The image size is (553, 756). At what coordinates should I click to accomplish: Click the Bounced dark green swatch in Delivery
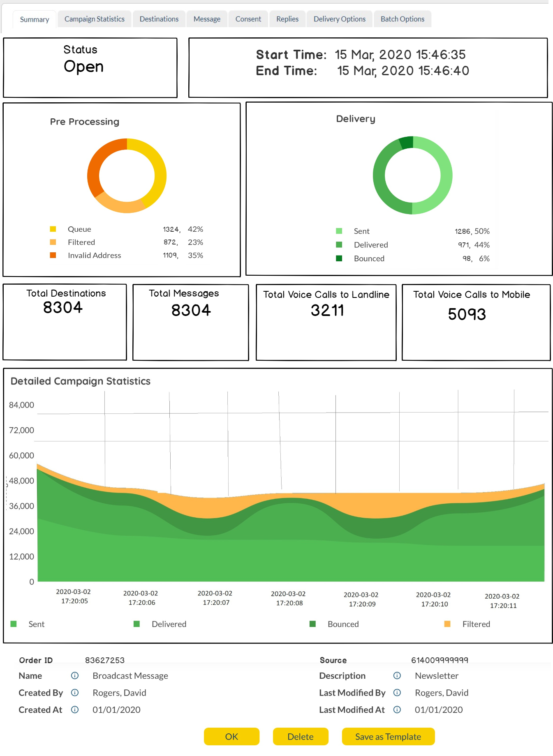[x=339, y=258]
